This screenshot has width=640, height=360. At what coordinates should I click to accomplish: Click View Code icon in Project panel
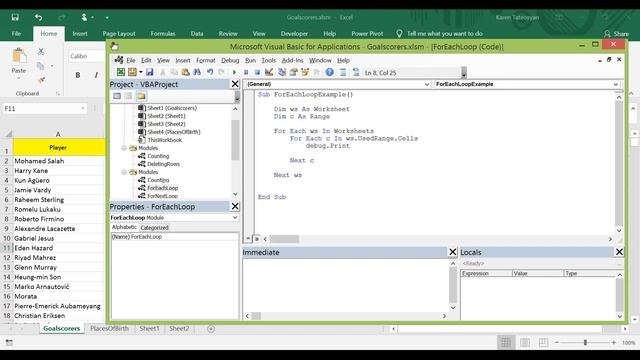117,96
